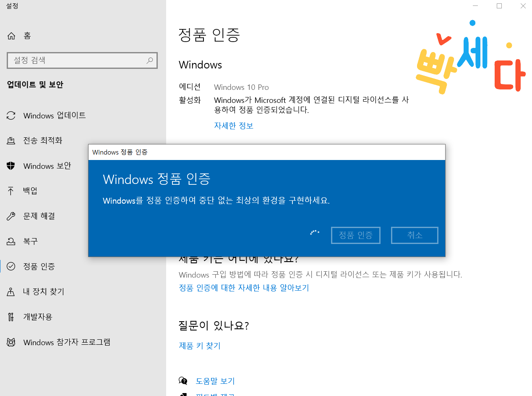Click the 문제 해결 wrench icon

[x=11, y=216]
